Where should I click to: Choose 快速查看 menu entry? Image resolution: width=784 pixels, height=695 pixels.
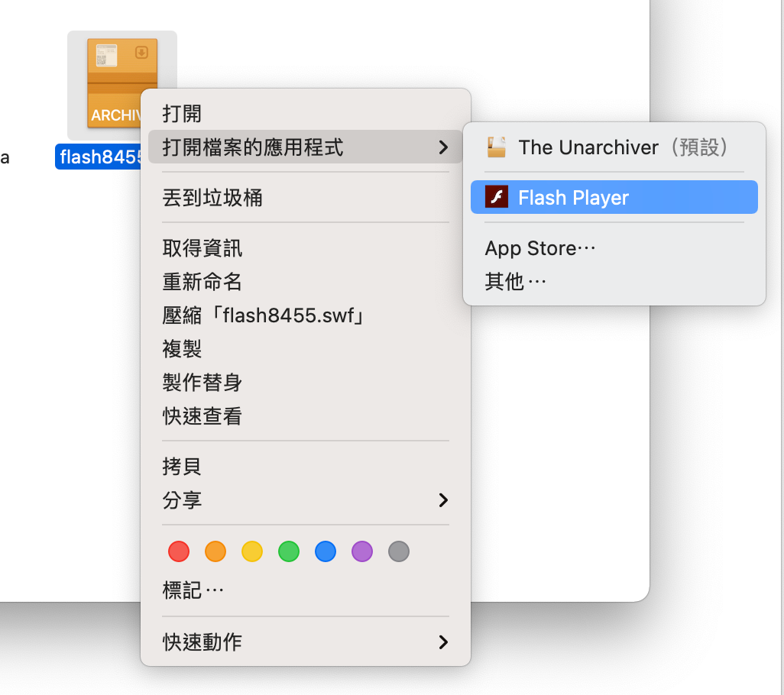tap(306, 415)
